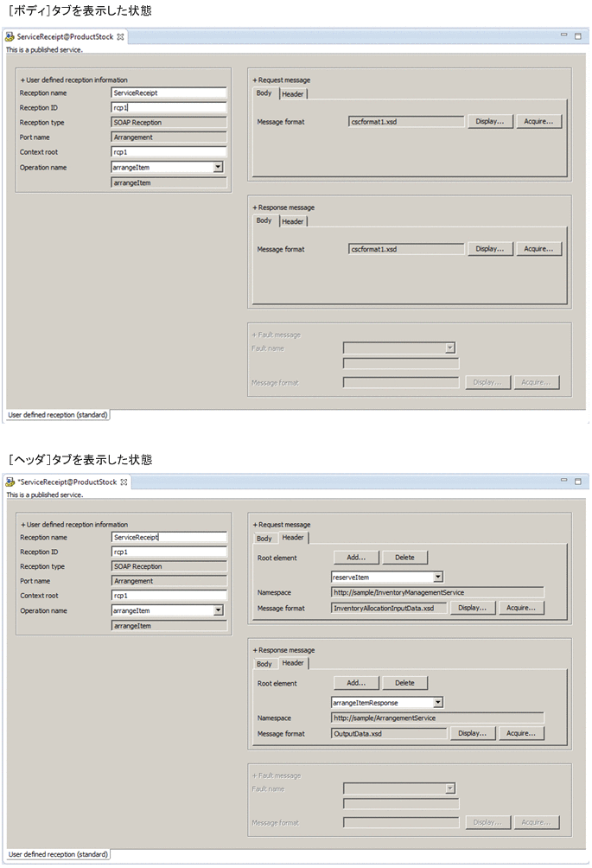Open the arrangeItemResponse root element dropdown
Image resolution: width=592 pixels, height=868 pixels.
438,703
